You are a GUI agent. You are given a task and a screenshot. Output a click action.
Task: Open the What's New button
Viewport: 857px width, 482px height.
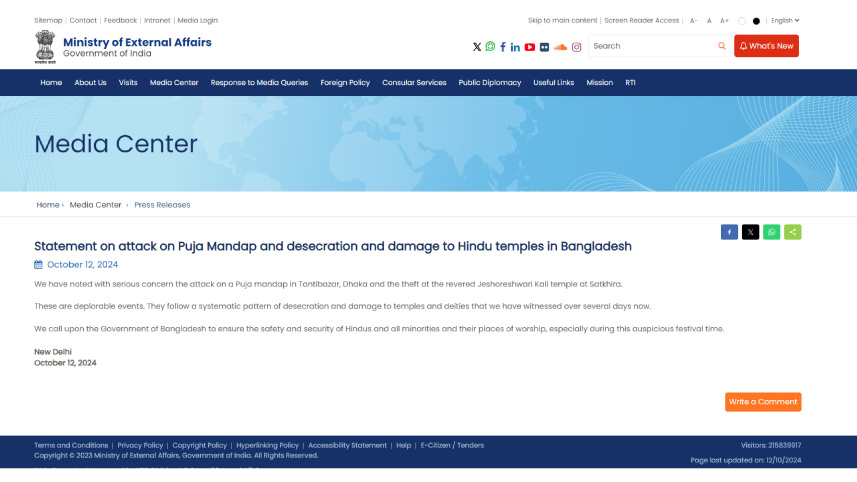[766, 46]
